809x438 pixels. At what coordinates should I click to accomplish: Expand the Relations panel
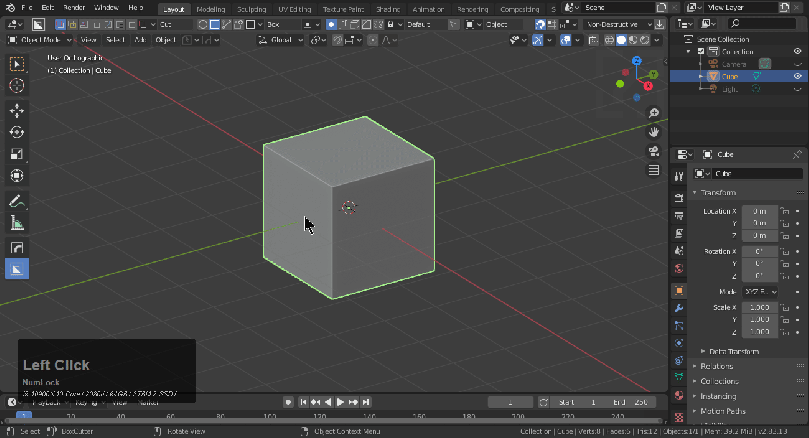[718, 366]
